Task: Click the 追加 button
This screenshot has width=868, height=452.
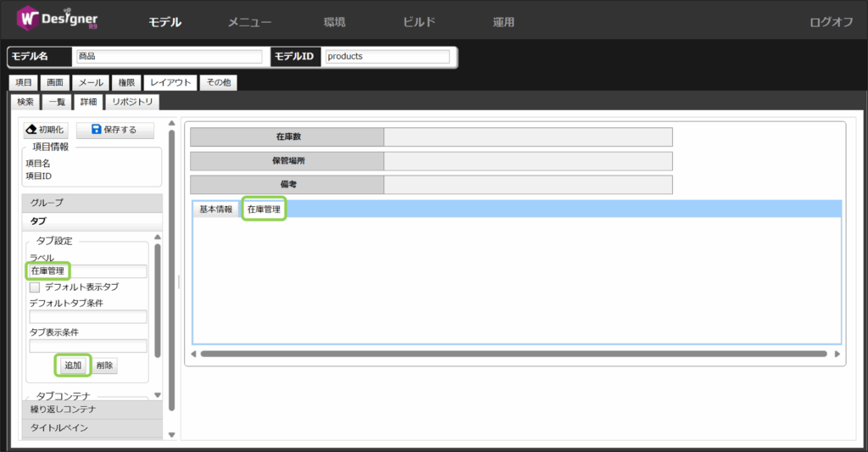Action: click(73, 366)
